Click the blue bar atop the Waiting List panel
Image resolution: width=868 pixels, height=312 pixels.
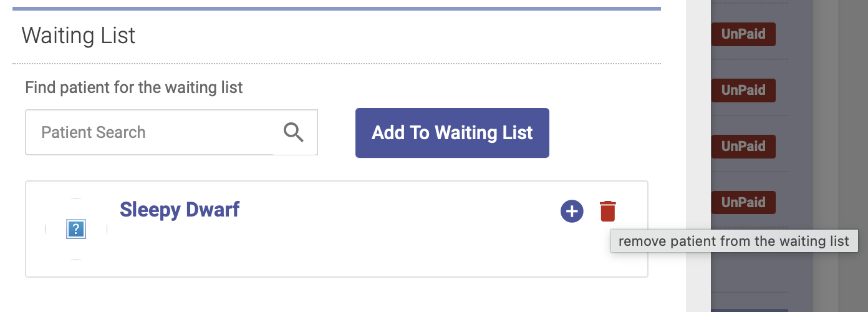pyautogui.click(x=337, y=9)
